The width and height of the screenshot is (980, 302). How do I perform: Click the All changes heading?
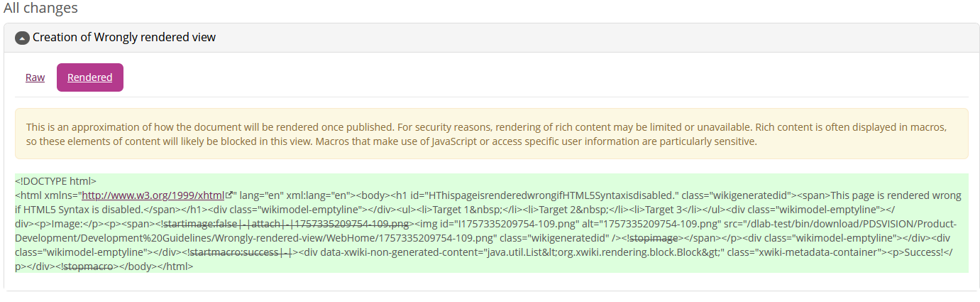tap(40, 9)
